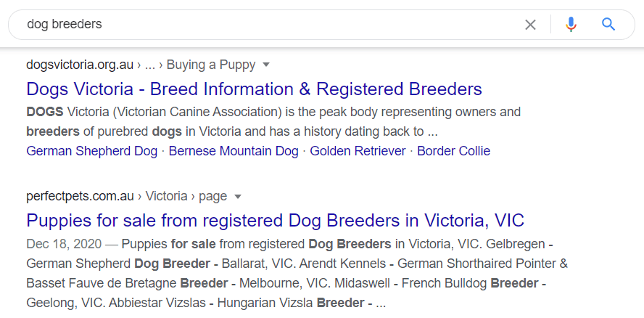
Task: Click the ellipsis in dogsvictoria breadcrumb
Action: point(150,65)
